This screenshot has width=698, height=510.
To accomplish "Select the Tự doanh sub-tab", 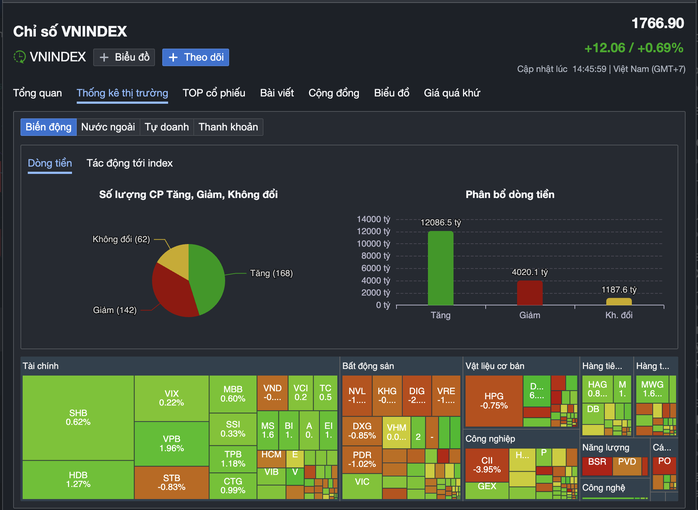I will (x=168, y=127).
